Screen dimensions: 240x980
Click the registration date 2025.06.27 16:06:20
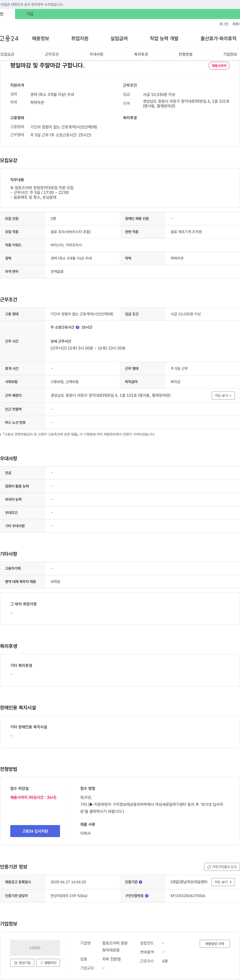(x=68, y=882)
